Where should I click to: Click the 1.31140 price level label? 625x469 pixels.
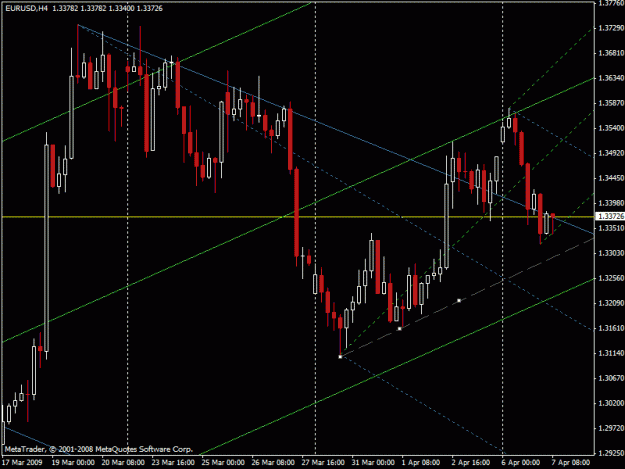click(611, 353)
